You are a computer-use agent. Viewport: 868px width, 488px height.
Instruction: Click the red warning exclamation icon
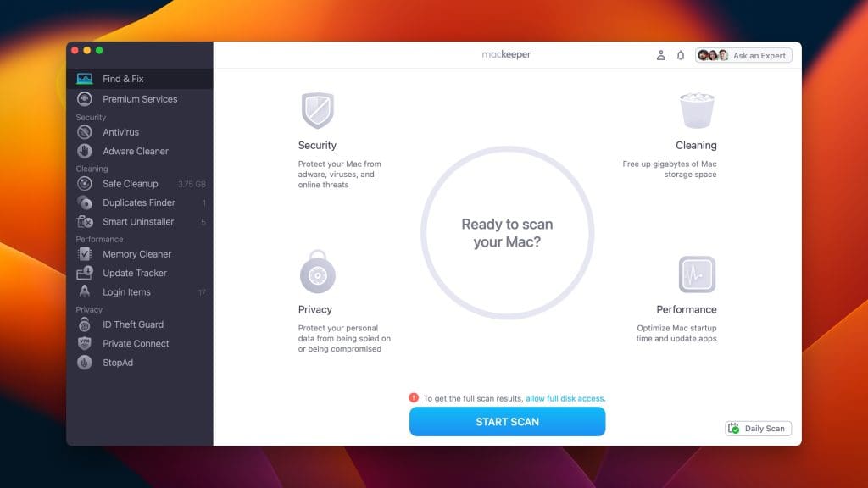point(414,398)
